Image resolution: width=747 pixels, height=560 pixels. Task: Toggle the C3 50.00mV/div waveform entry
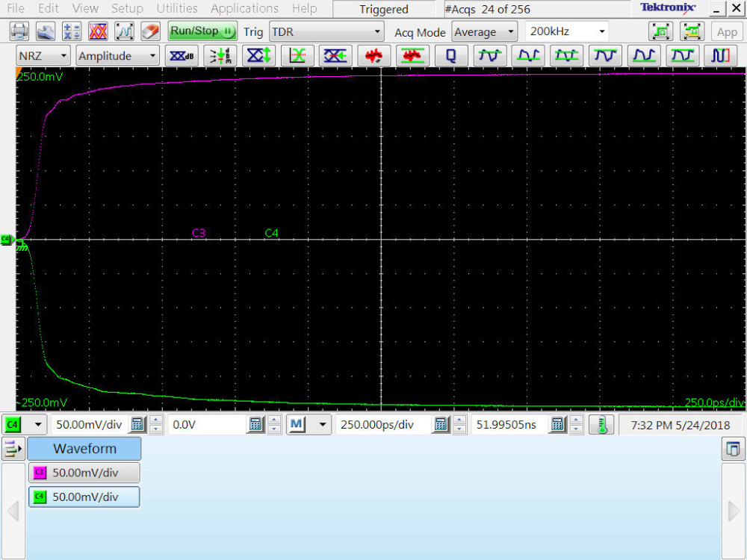click(x=84, y=473)
